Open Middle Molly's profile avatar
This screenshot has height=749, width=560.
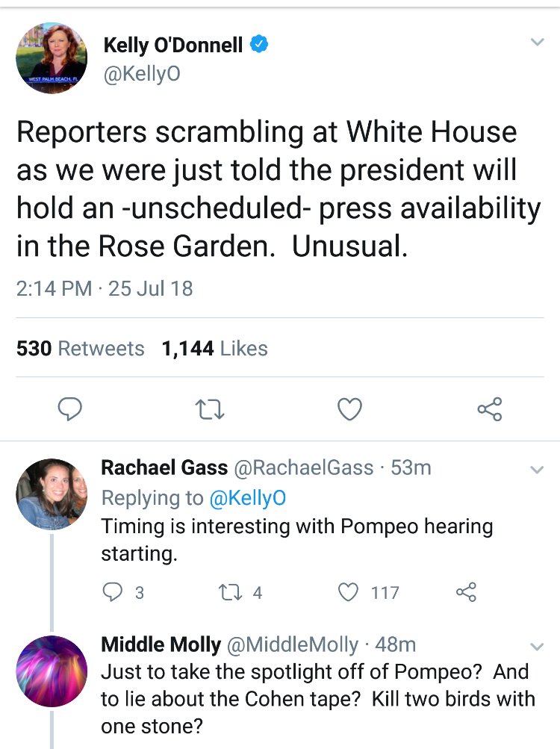[52, 671]
